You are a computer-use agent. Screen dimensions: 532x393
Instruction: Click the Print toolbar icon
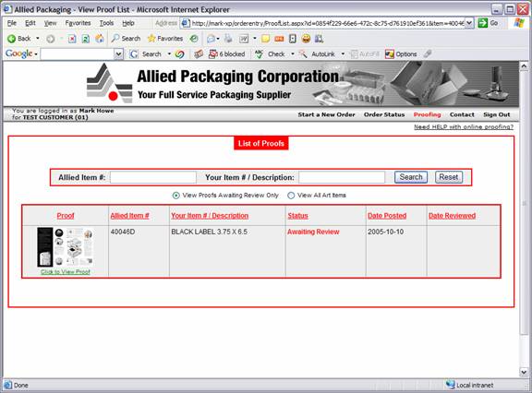228,39
